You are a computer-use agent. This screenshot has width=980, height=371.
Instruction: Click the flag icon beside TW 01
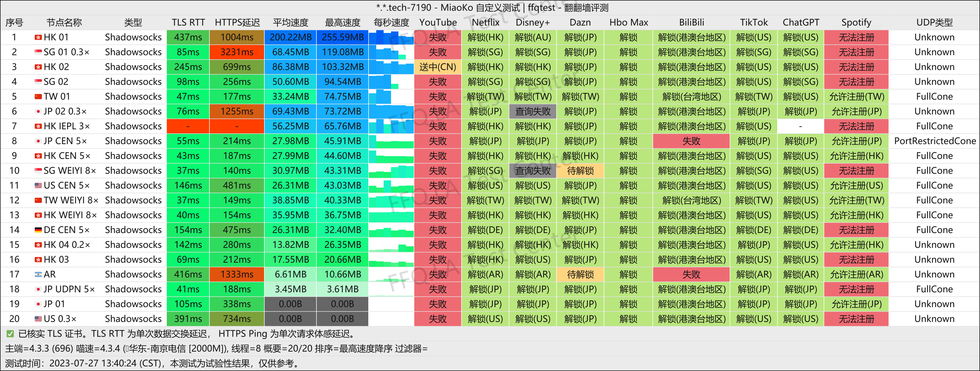[x=38, y=97]
